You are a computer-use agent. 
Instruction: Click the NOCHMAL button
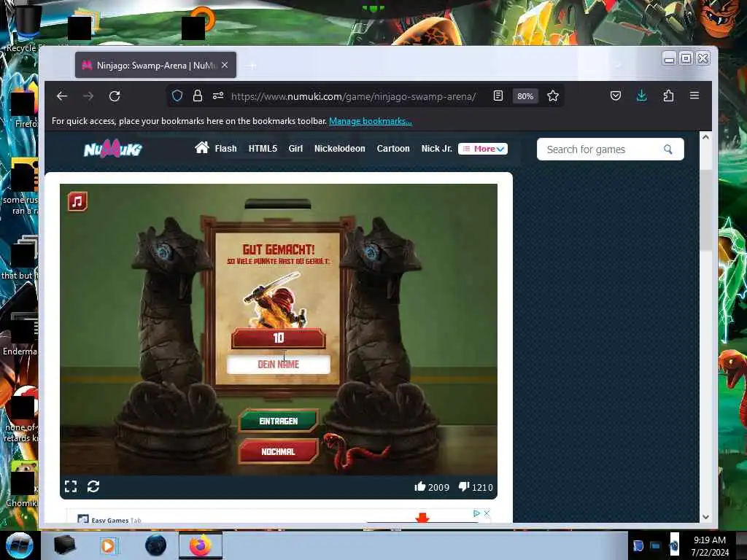click(x=278, y=451)
